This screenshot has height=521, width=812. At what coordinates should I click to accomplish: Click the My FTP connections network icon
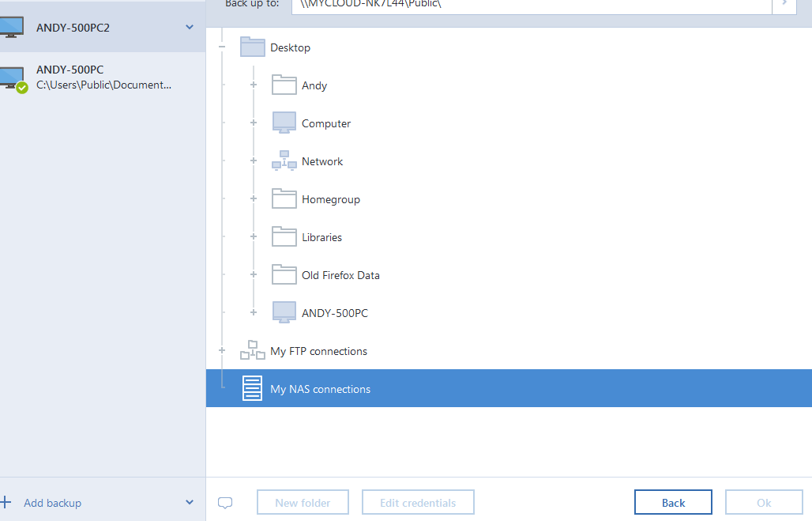(252, 350)
